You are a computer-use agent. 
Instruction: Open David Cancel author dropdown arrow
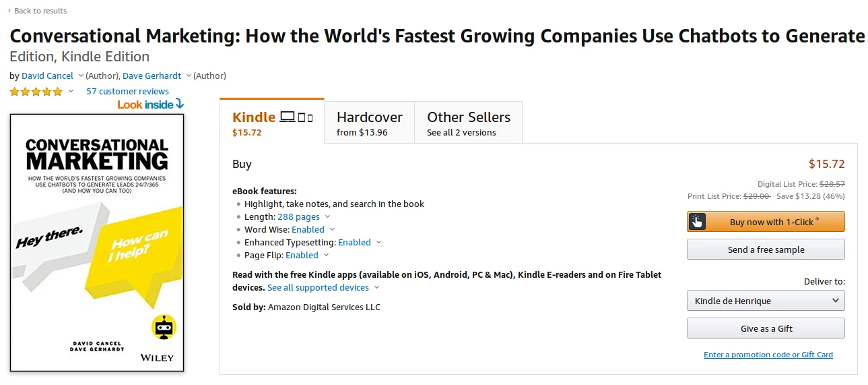pyautogui.click(x=81, y=76)
